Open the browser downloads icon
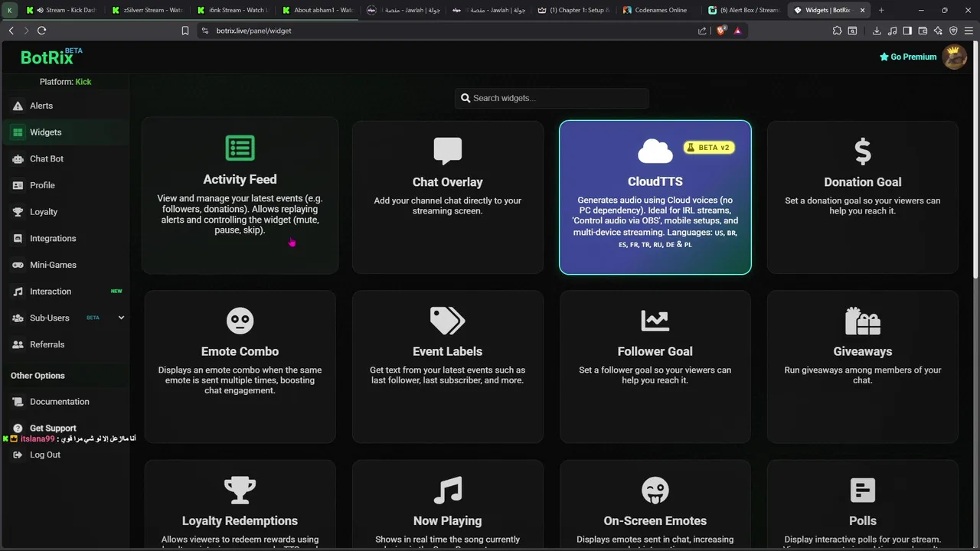Viewport: 980px width, 551px height. pos(877,31)
